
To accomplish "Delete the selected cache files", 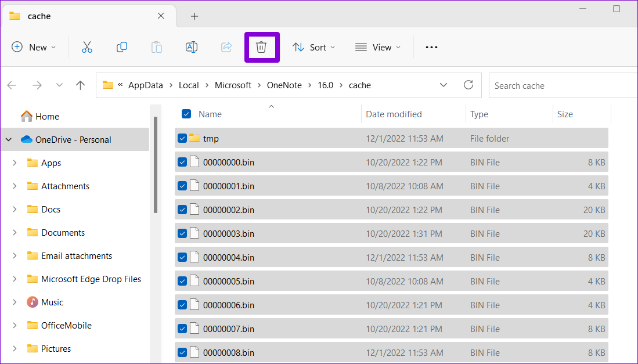I will tap(261, 47).
